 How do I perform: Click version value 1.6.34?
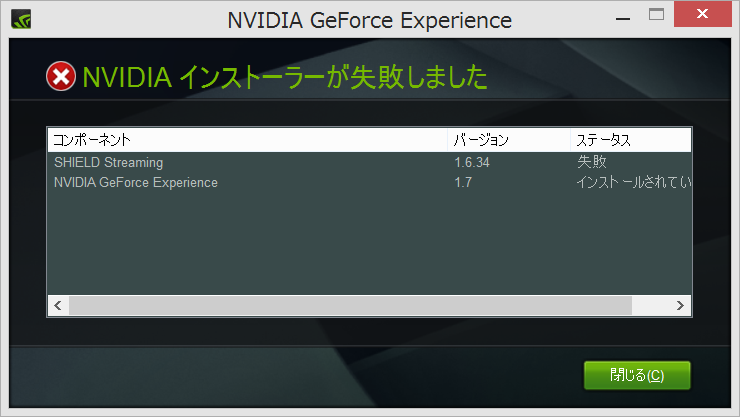coord(472,162)
